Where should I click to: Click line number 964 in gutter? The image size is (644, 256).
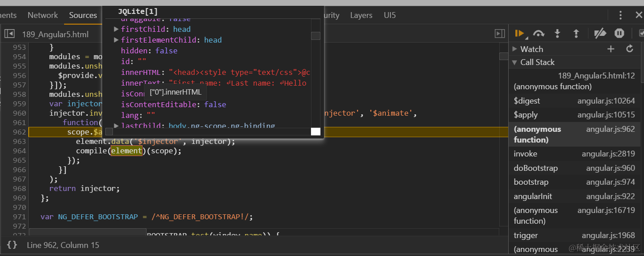(19, 151)
